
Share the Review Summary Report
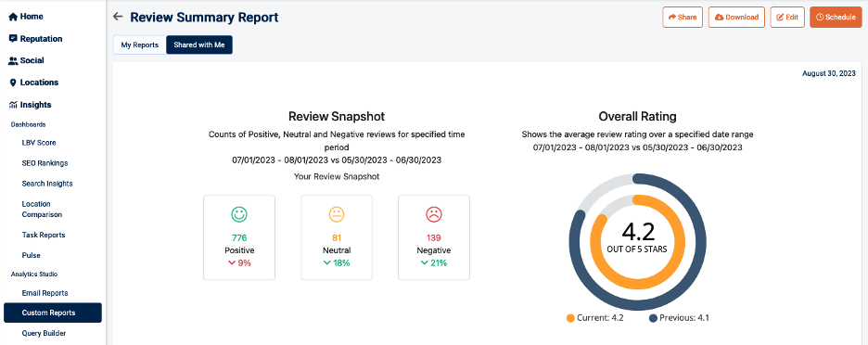pos(683,18)
